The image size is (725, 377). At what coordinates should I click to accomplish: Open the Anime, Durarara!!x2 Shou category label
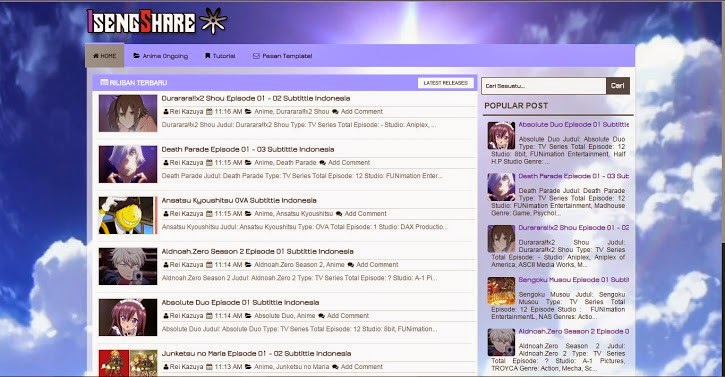(x=292, y=111)
